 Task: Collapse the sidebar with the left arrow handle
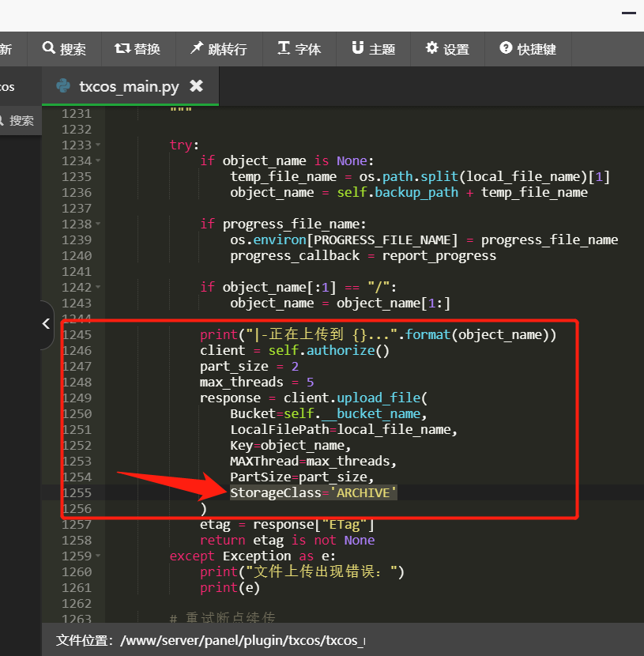(x=46, y=324)
